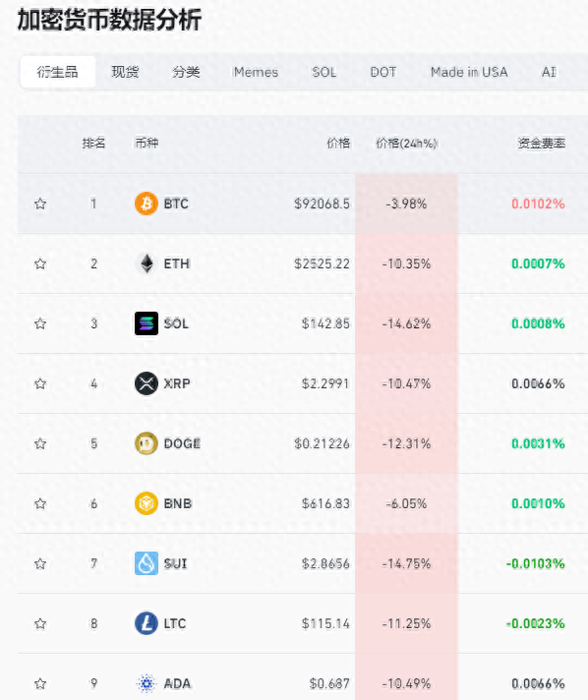
Task: Click the 0.0007% funding rate
Action: [x=538, y=263]
